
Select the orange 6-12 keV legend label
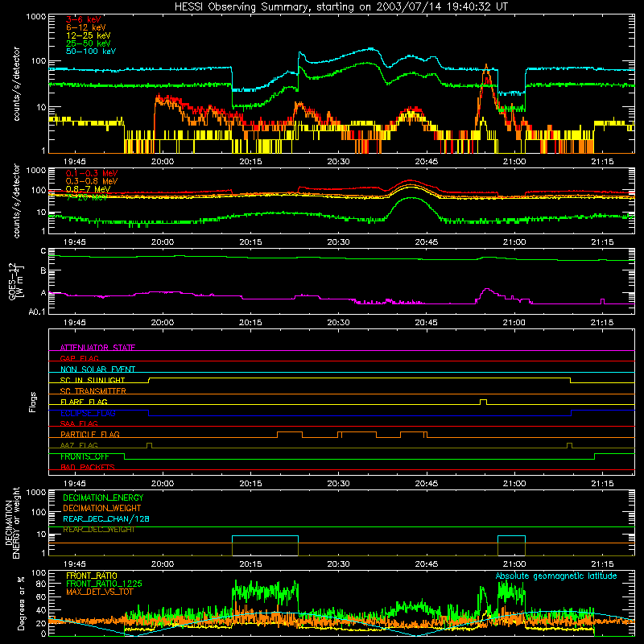(x=86, y=27)
